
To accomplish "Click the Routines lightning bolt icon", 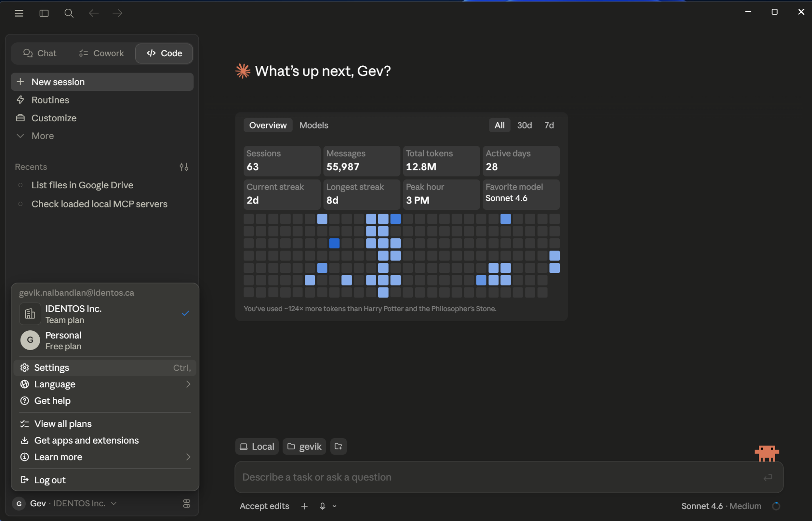I will point(20,100).
